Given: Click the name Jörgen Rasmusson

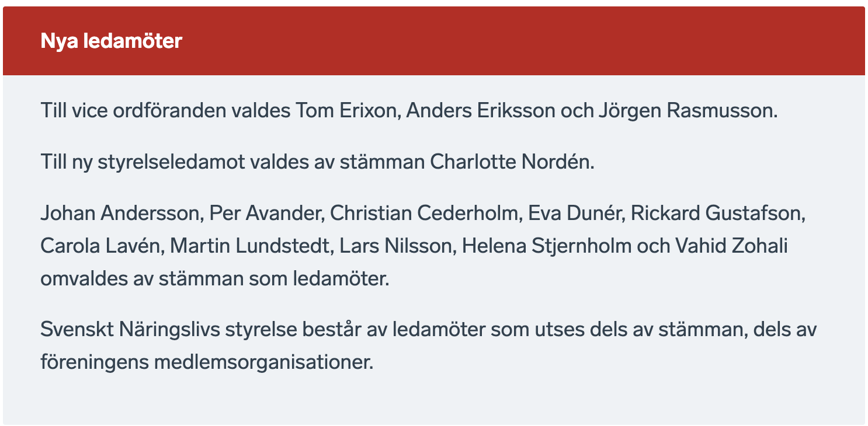Looking at the screenshot, I should pyautogui.click(x=688, y=110).
